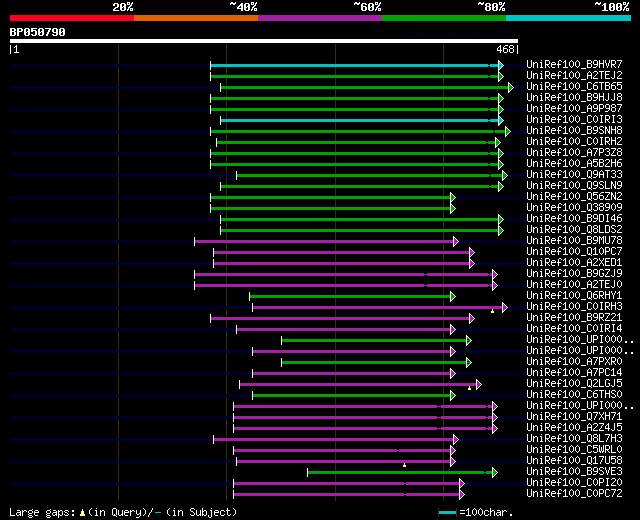
Task: Click the green ~80% legend color segment
Action: pos(444,18)
